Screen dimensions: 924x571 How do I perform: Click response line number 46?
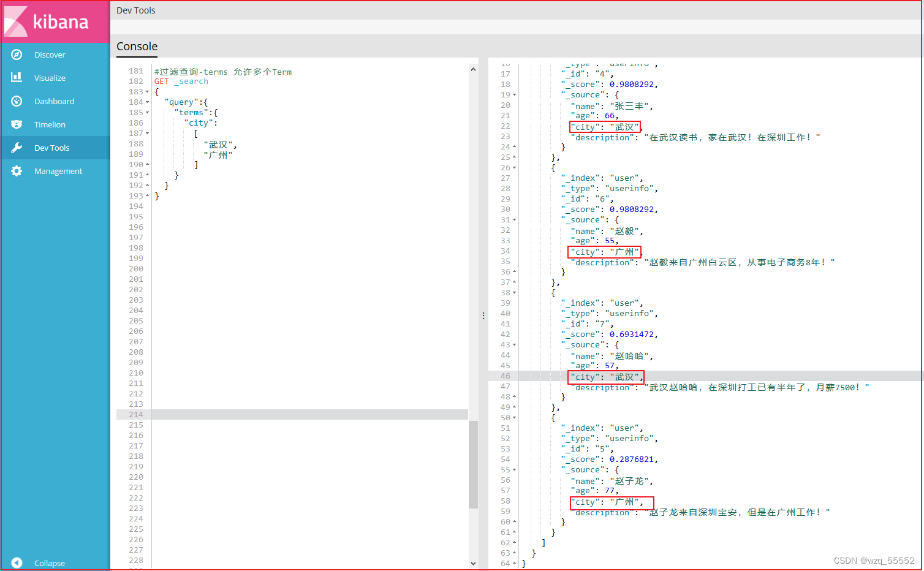coord(505,376)
